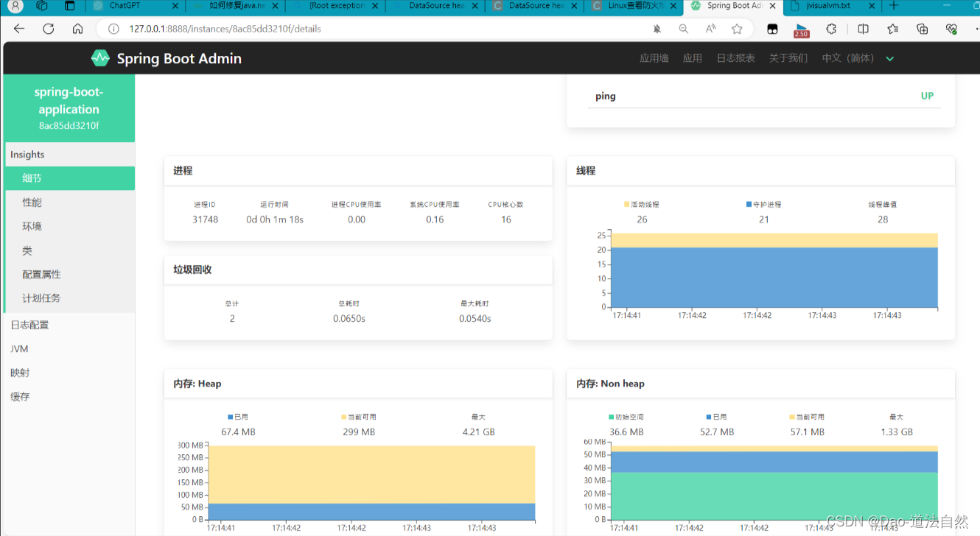The width and height of the screenshot is (980, 536).
Task: Collapse the Insights sidebar section
Action: (69, 155)
